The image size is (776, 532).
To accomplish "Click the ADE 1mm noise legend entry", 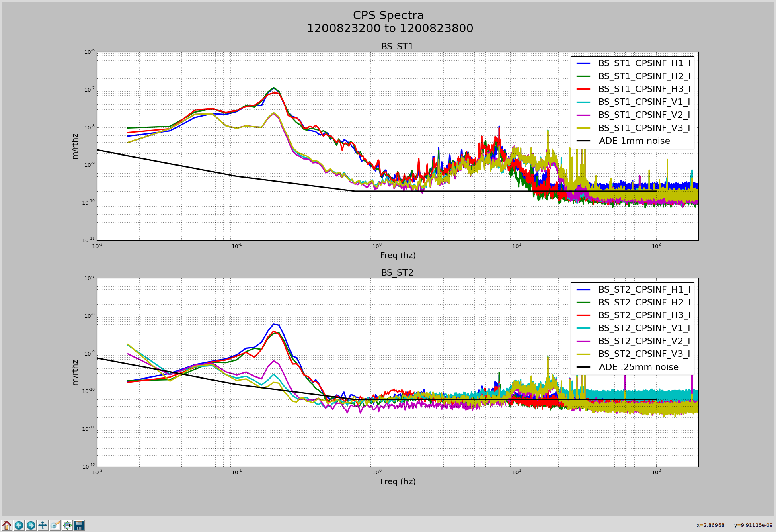I will (x=634, y=141).
